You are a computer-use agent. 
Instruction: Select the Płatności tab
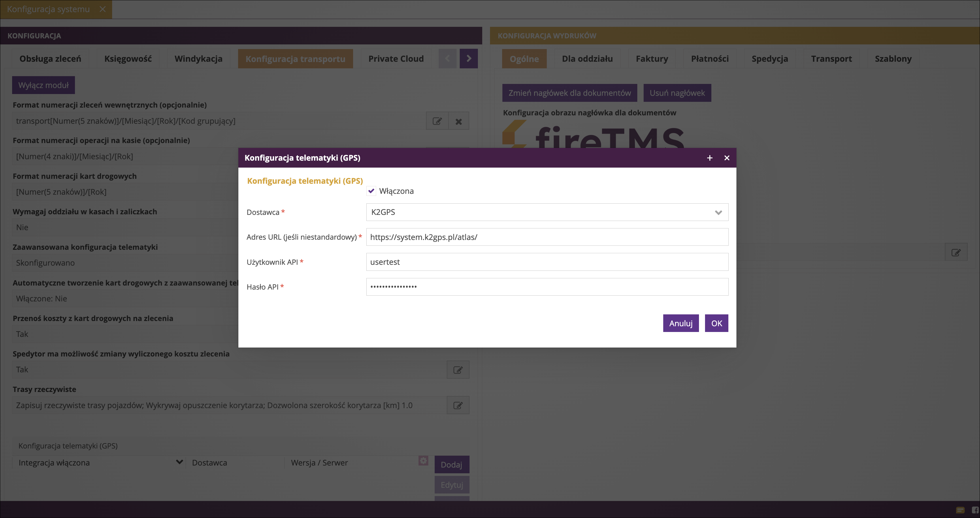[710, 59]
